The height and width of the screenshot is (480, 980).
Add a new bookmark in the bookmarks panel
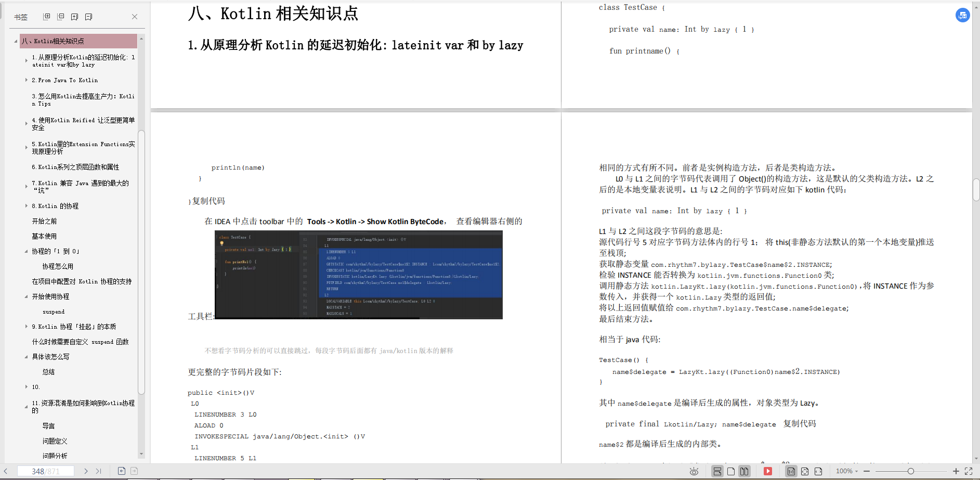click(74, 16)
